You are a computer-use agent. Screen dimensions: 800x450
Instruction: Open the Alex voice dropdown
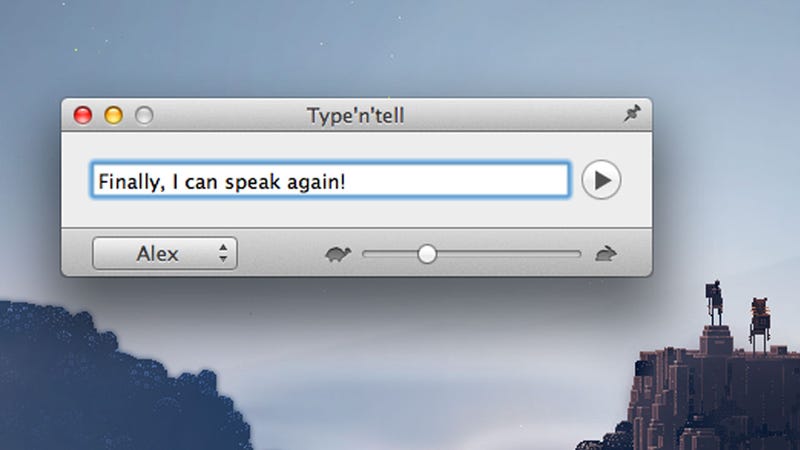(165, 253)
